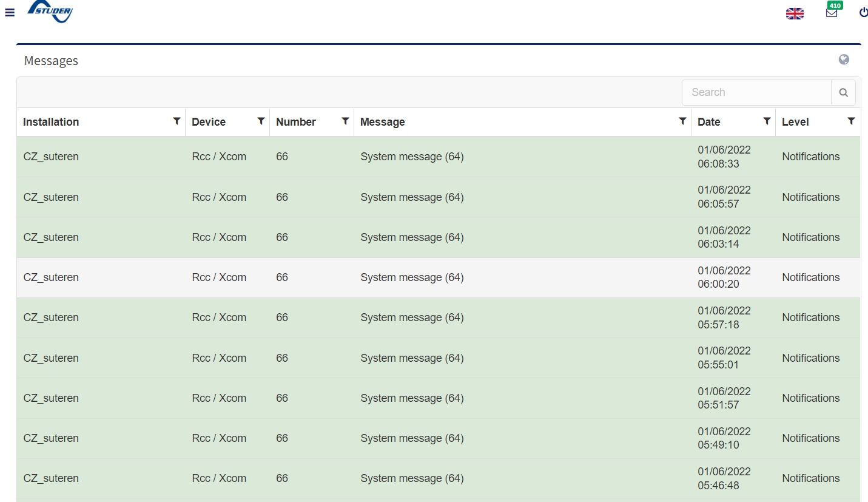This screenshot has height=502, width=868.
Task: Open the Number column filter
Action: [345, 121]
